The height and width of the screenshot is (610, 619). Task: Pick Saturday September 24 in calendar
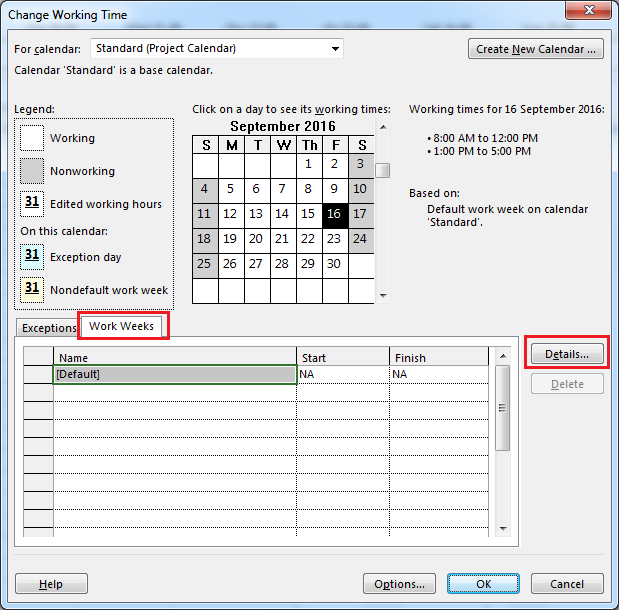coord(360,239)
